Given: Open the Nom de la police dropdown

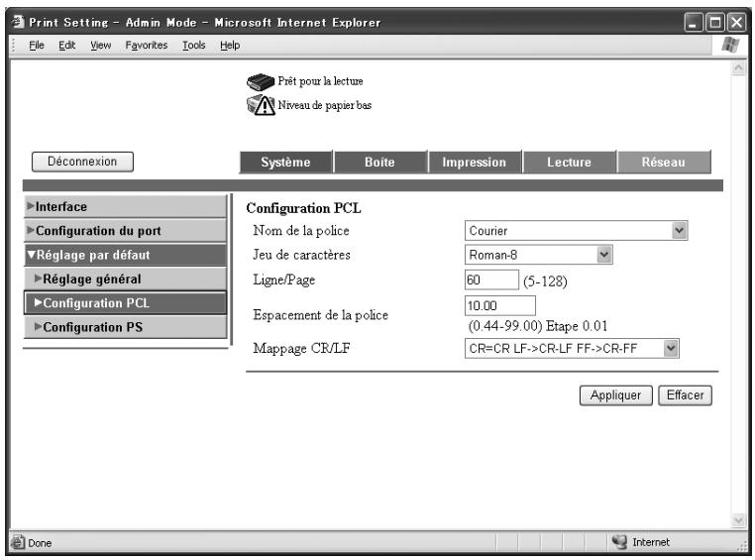Looking at the screenshot, I should pyautogui.click(x=679, y=231).
